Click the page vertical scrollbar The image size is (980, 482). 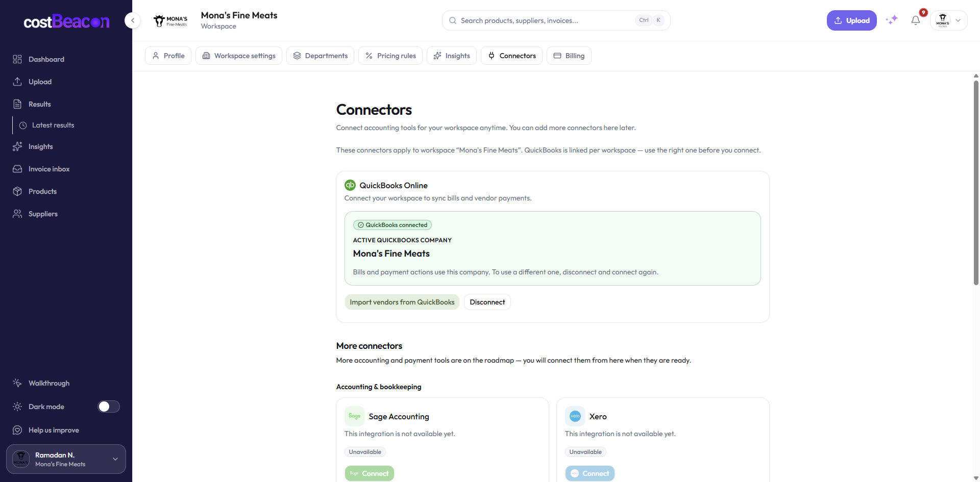(x=976, y=182)
